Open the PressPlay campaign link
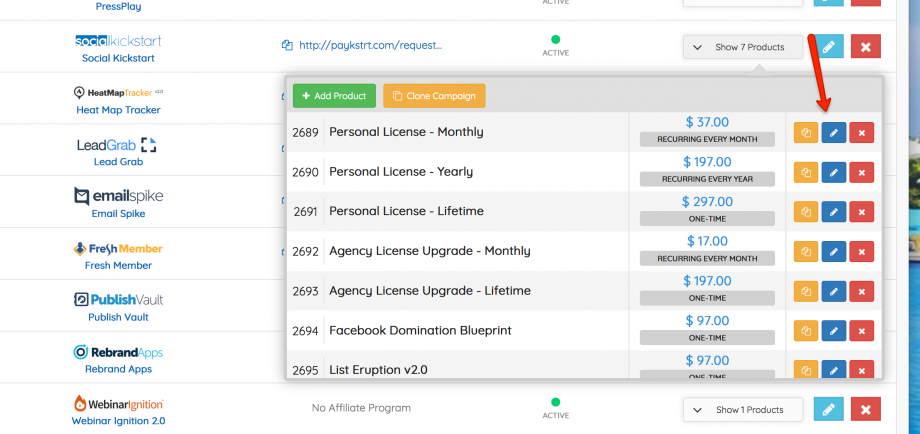 (119, 7)
